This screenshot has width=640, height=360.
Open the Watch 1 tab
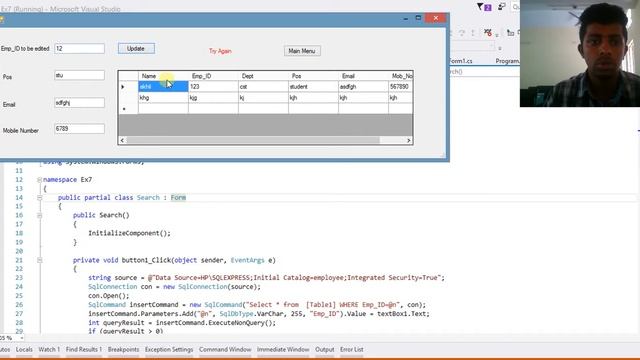click(49, 350)
